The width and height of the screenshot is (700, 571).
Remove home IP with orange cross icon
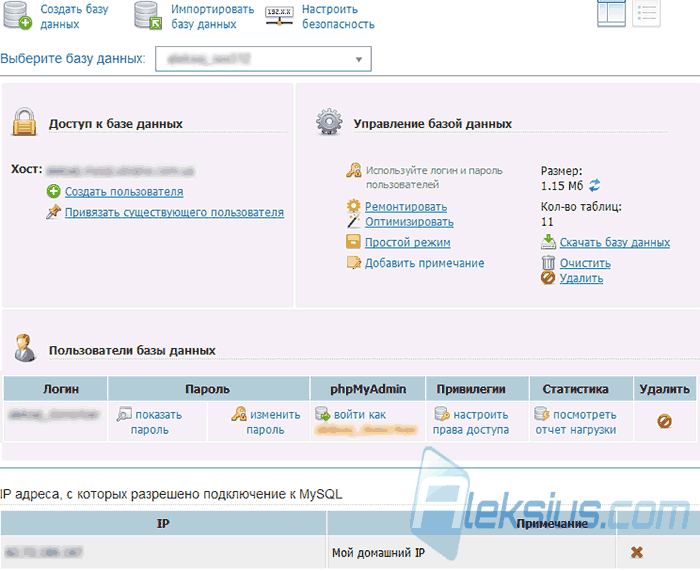pyautogui.click(x=637, y=552)
